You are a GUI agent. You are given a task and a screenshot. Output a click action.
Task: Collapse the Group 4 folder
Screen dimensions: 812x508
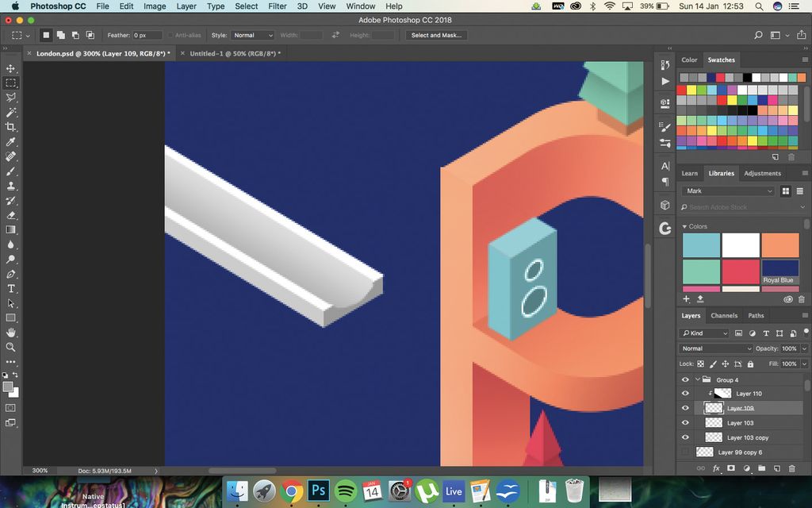click(698, 379)
